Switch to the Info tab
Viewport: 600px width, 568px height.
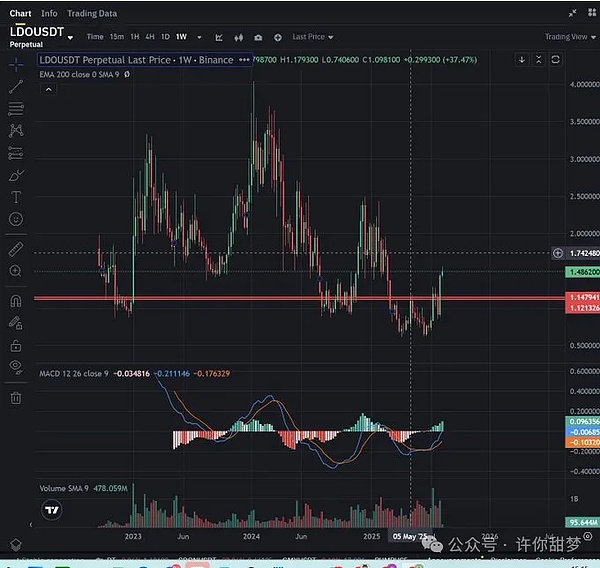pyautogui.click(x=49, y=13)
